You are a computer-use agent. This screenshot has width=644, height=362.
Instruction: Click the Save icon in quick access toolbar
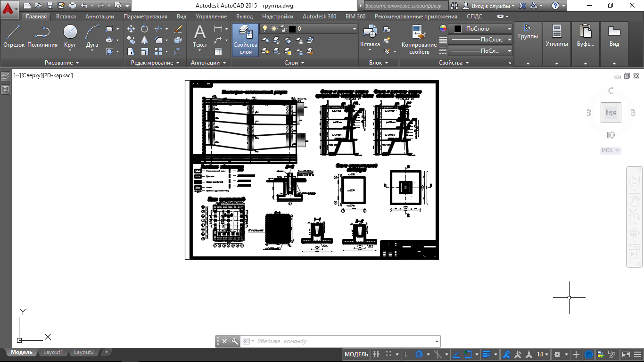[50, 6]
